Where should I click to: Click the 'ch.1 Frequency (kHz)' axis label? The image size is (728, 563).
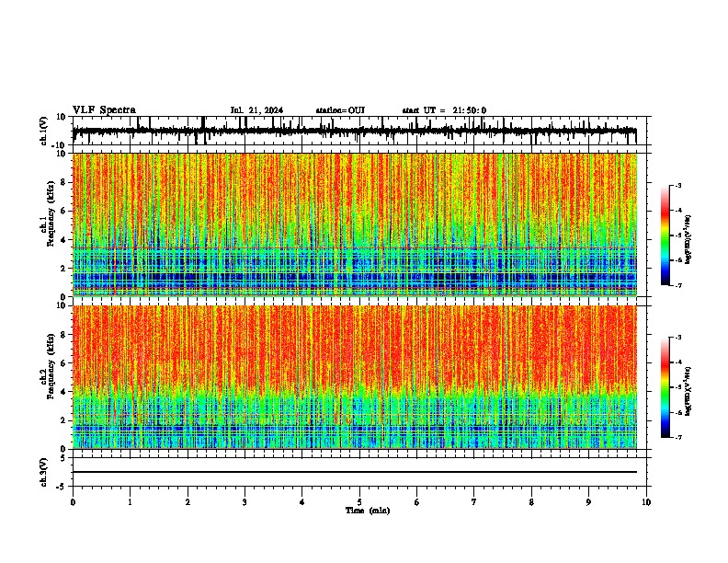pyautogui.click(x=48, y=213)
